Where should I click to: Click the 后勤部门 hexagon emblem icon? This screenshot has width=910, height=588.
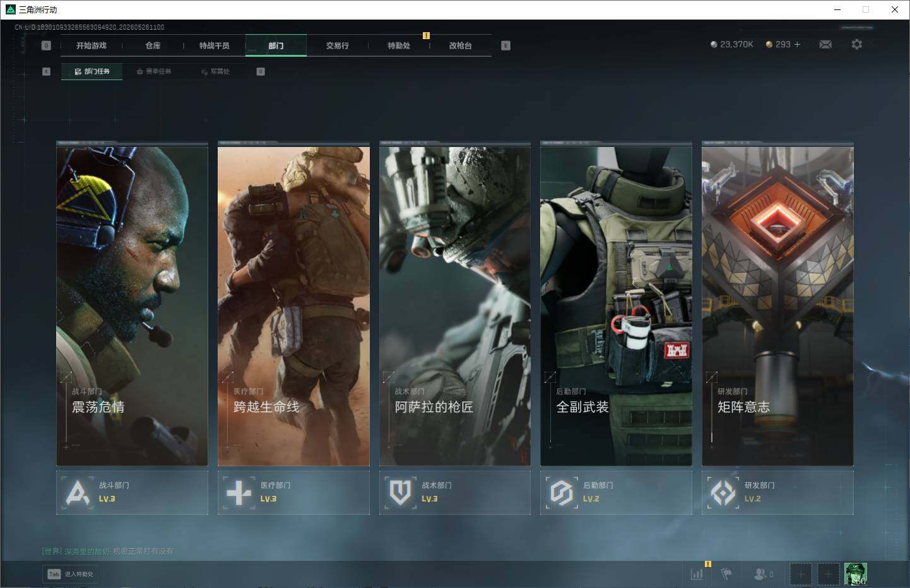point(561,493)
